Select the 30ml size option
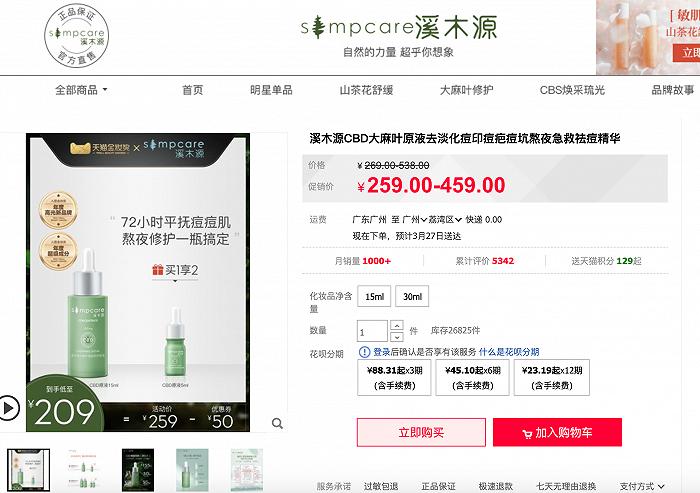Screen dimensions: 700x493 [412, 297]
